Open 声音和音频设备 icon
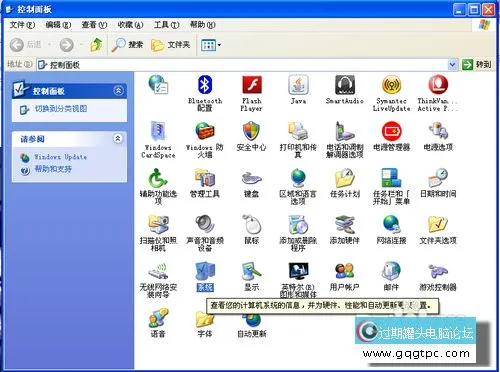This screenshot has width=500, height=372. [205, 225]
